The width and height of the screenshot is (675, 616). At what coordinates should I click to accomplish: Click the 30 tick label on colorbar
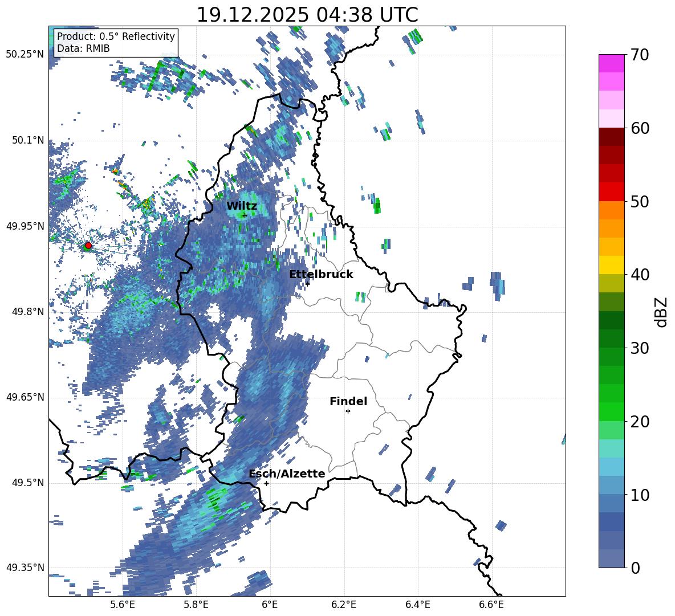(640, 348)
